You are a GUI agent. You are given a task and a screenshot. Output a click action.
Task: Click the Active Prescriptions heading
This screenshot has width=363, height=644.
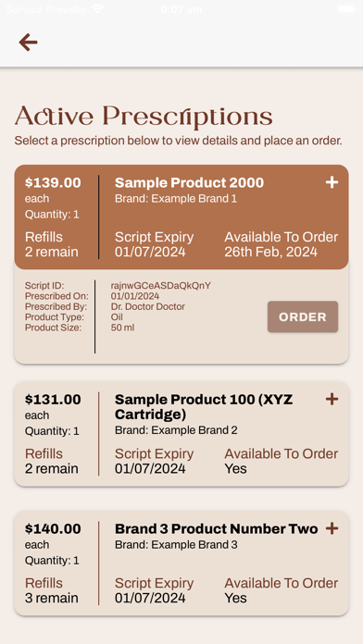pyautogui.click(x=144, y=117)
